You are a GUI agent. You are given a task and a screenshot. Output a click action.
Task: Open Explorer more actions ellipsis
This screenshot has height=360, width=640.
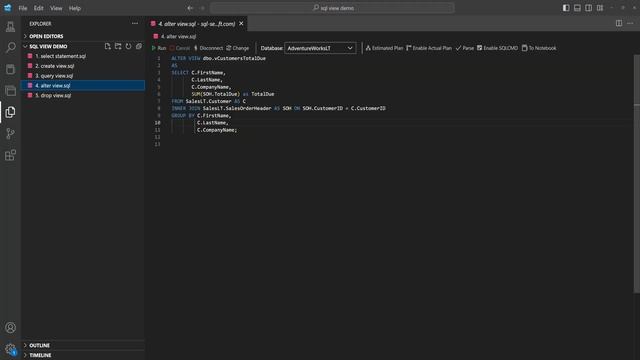coord(135,24)
